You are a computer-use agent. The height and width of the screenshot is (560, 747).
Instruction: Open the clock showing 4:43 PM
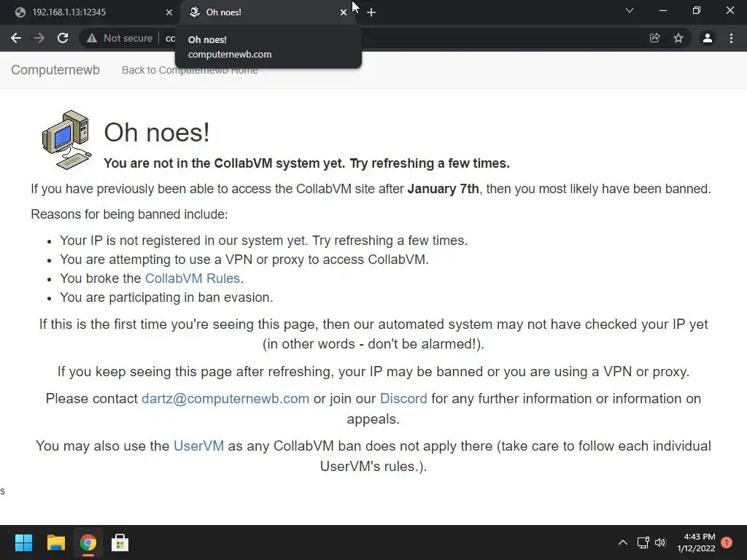(696, 542)
